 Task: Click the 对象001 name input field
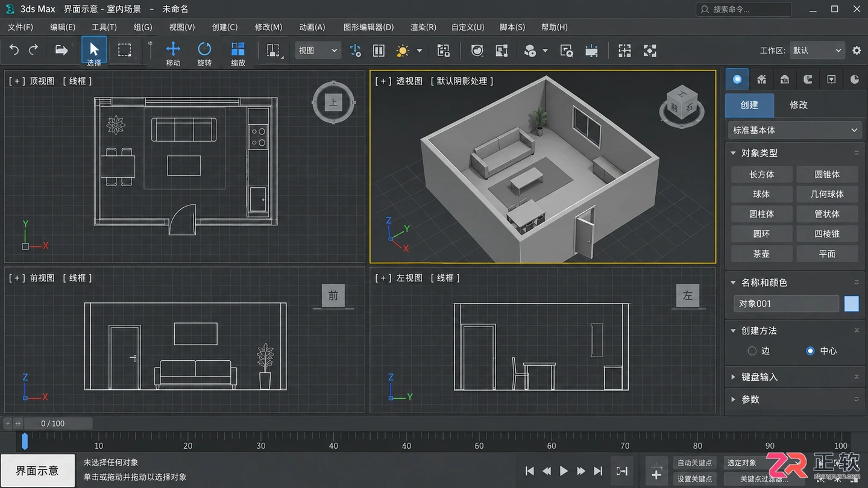(786, 304)
